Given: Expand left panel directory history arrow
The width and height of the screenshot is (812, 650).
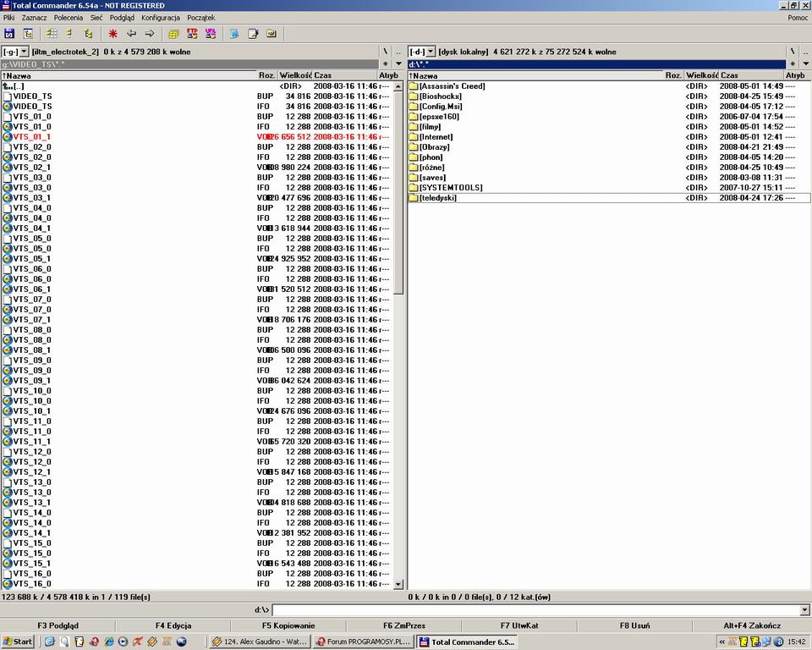Looking at the screenshot, I should click(398, 63).
